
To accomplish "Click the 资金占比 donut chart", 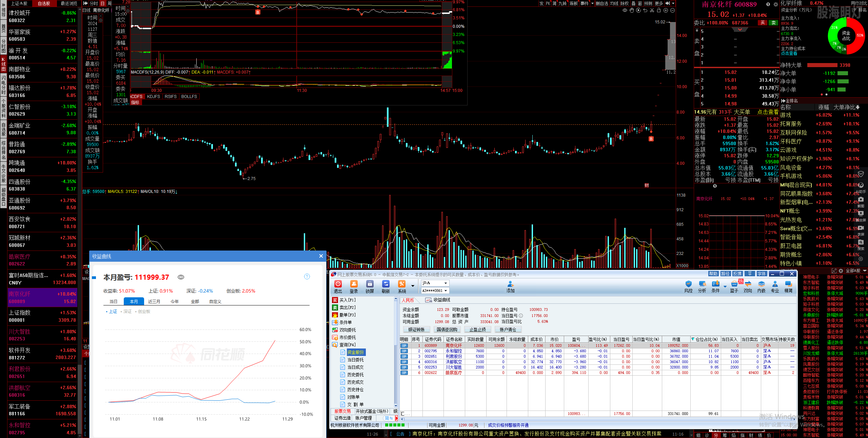I will (x=846, y=35).
